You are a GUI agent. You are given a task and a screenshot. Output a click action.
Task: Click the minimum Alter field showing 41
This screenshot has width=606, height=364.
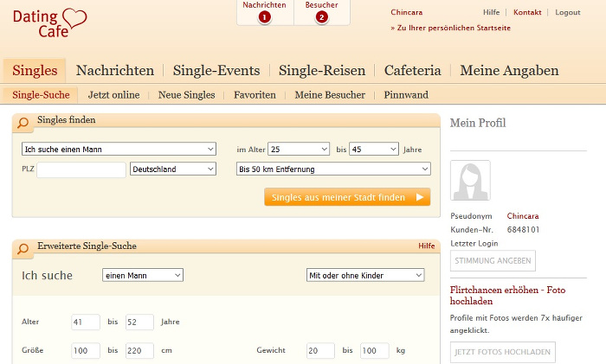(x=86, y=322)
